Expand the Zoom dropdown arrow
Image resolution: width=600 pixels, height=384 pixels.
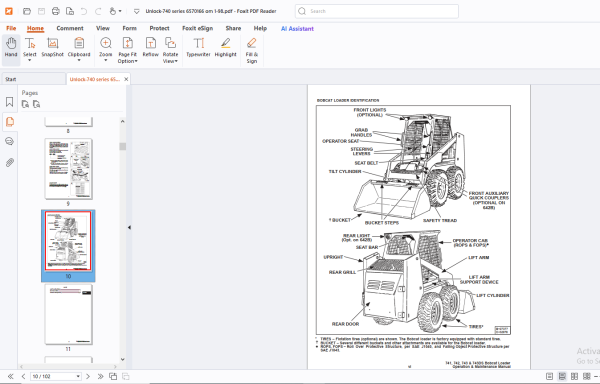tap(106, 60)
